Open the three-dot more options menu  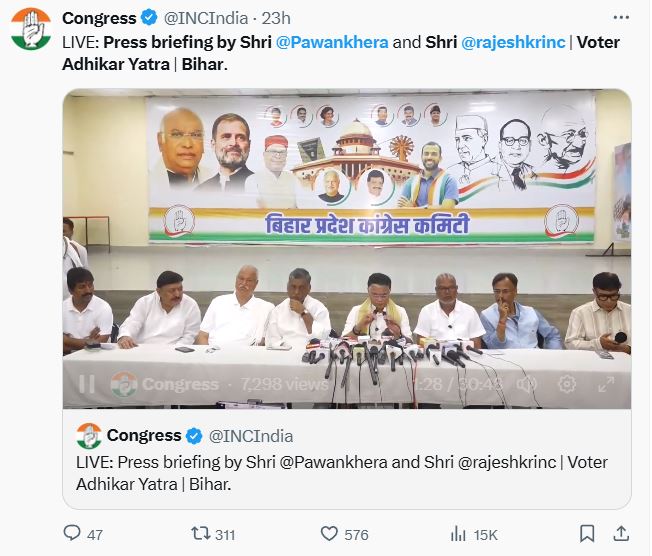621,17
